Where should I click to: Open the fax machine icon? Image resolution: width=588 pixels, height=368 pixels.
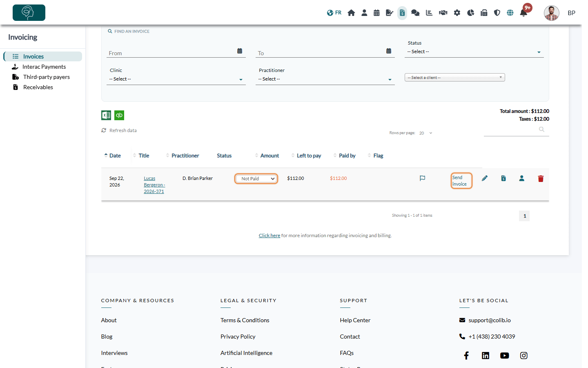coord(484,13)
